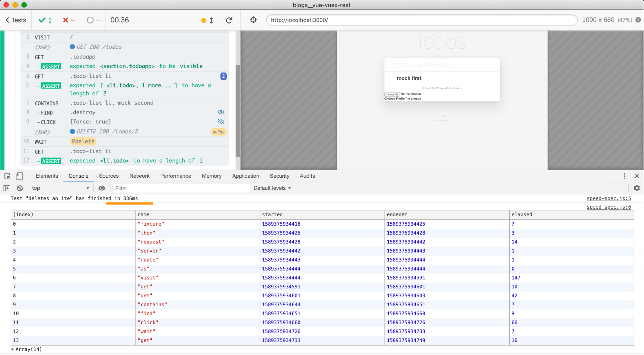This screenshot has height=355, width=644.
Task: Click the reload tests icon
Action: 229,20
